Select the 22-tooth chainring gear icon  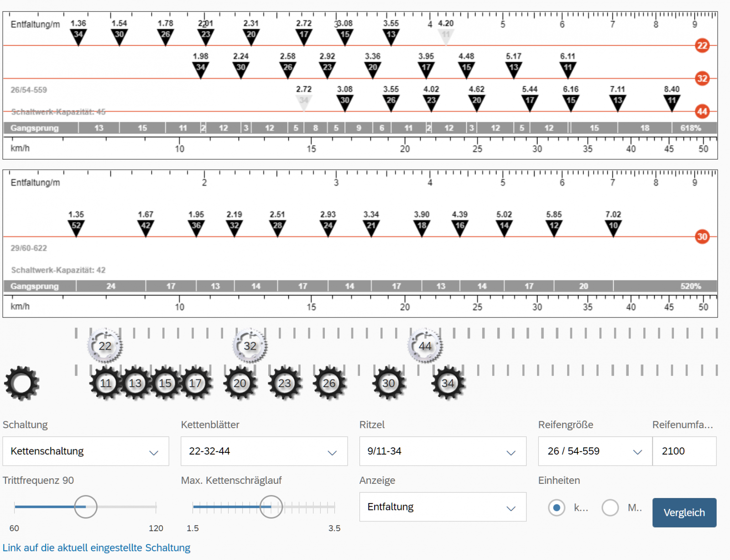click(105, 346)
